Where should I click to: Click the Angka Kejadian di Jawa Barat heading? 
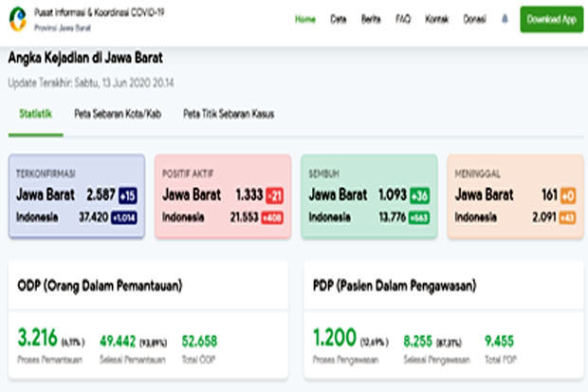click(85, 58)
